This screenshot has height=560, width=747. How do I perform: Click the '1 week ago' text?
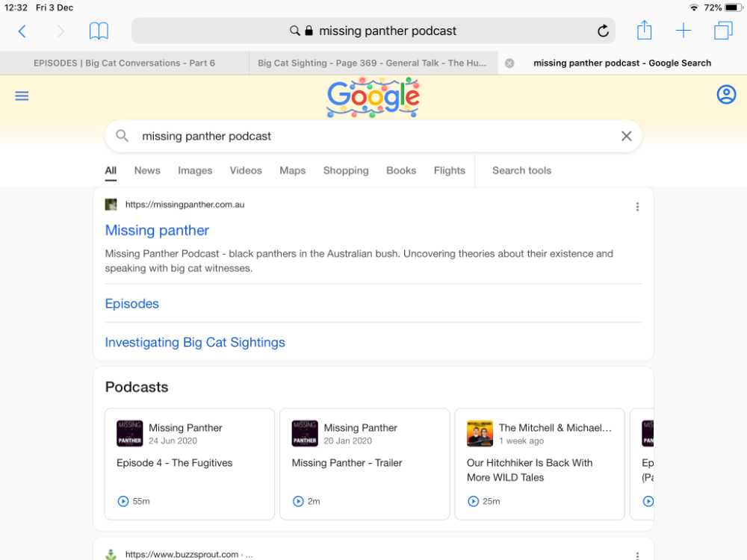[521, 441]
